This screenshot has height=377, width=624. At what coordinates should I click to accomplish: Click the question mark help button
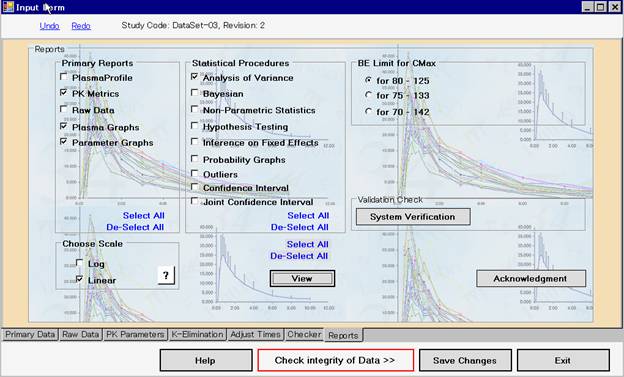point(166,275)
